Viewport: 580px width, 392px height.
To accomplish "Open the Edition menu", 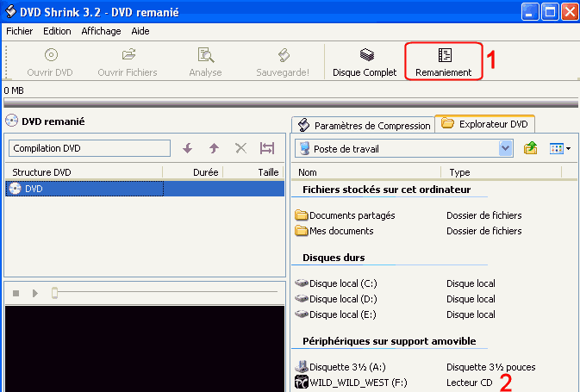I will 57,31.
